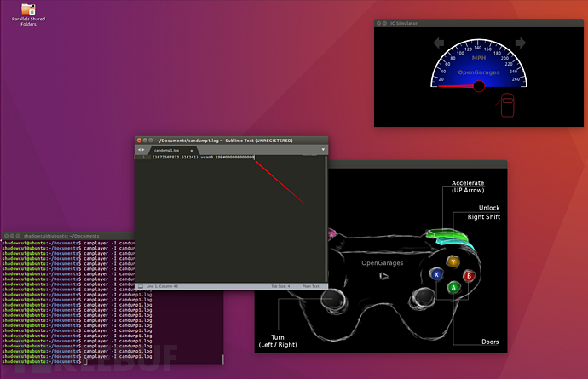Viewport: 588px width, 379px height.
Task: Click the right turn signal arrow in IC Simulator
Action: (x=519, y=42)
